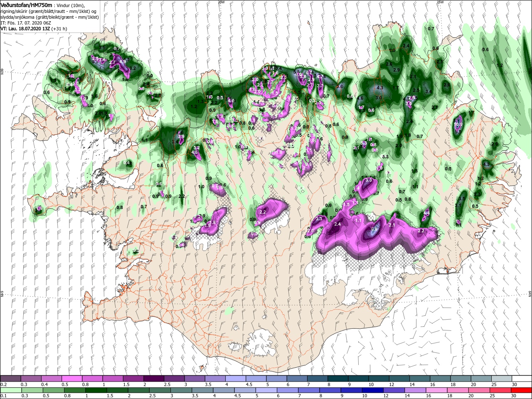The image size is (532, 399).
Task: Select the medium green 0.5–0.8 swatch in the bottom scale
Action: coord(53,390)
